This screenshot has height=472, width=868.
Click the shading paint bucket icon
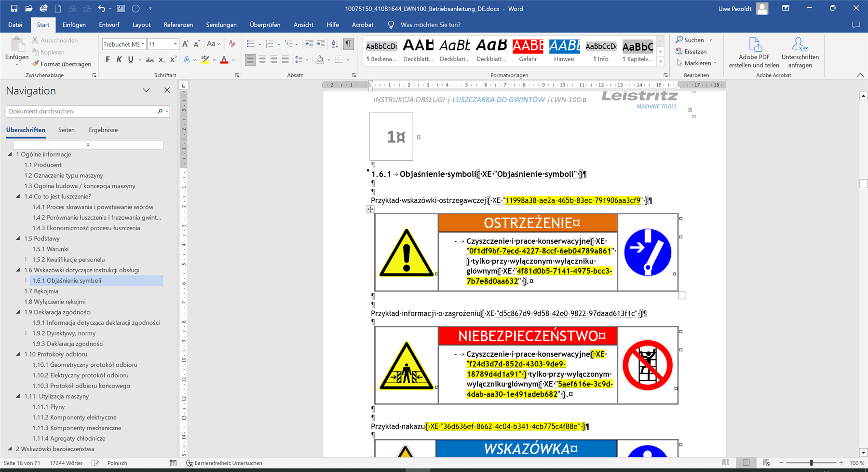coord(320,59)
